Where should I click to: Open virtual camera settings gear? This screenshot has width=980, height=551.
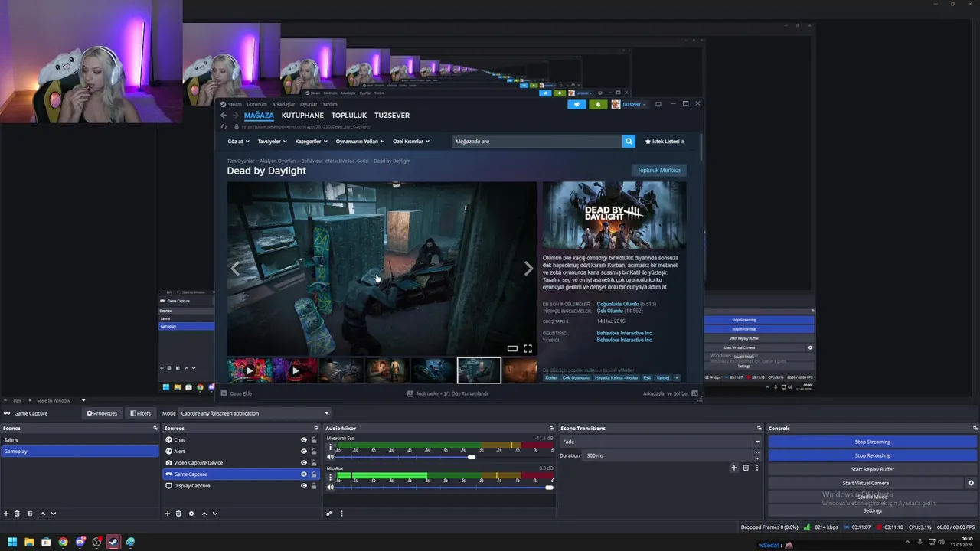click(x=971, y=483)
